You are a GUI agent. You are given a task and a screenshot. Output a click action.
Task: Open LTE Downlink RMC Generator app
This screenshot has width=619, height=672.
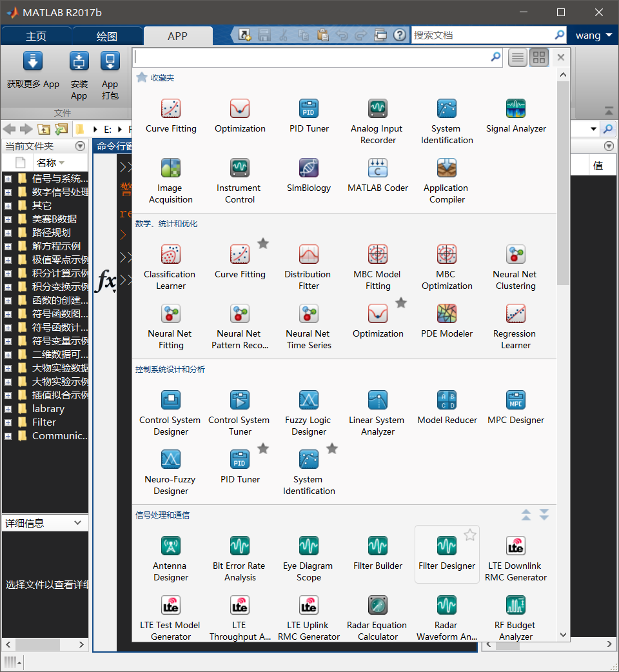(516, 559)
